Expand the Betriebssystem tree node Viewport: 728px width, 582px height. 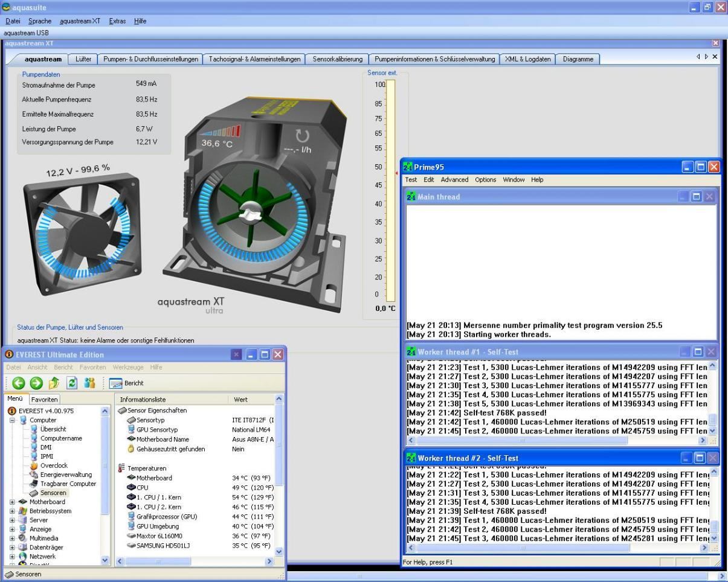[x=12, y=511]
